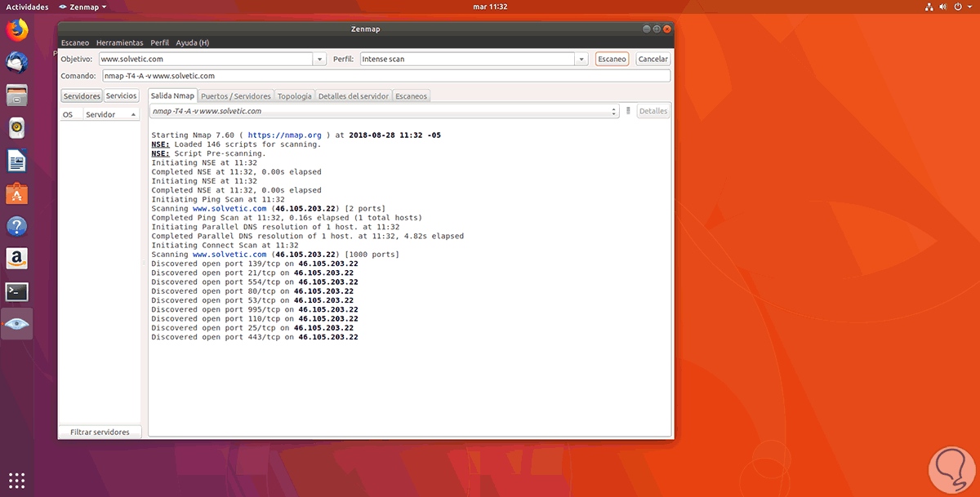Click 'Script Pre-scanning.' line
Screen dimensions: 980x497
click(x=209, y=153)
